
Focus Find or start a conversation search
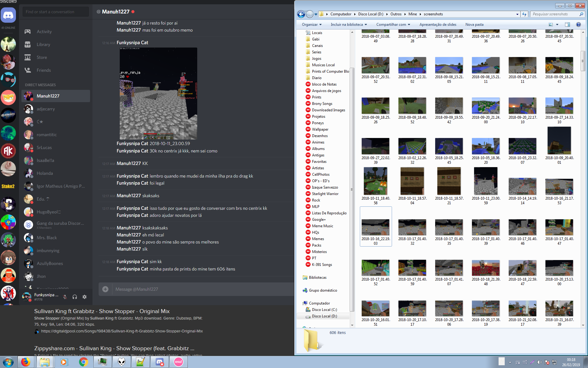(55, 12)
